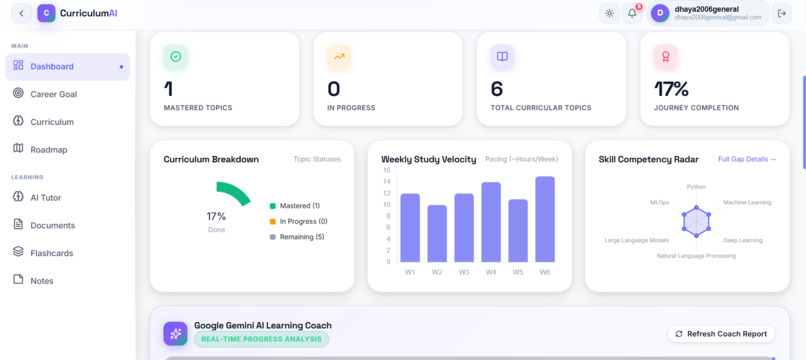Click the Mastered Topics checkmark icon
Image resolution: width=806 pixels, height=360 pixels.
point(176,57)
